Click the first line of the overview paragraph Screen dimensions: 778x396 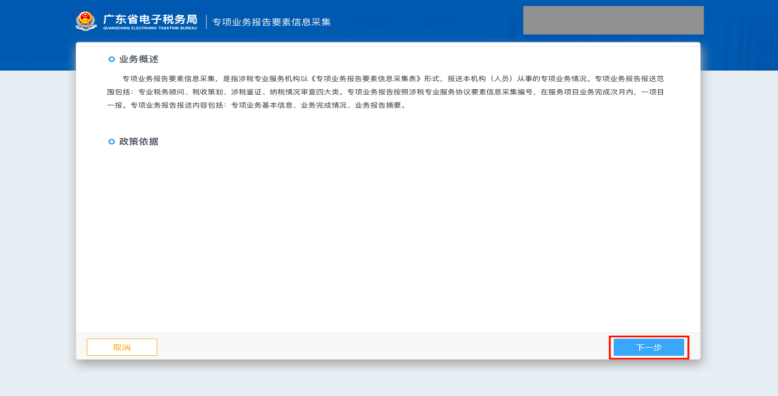[x=393, y=79]
